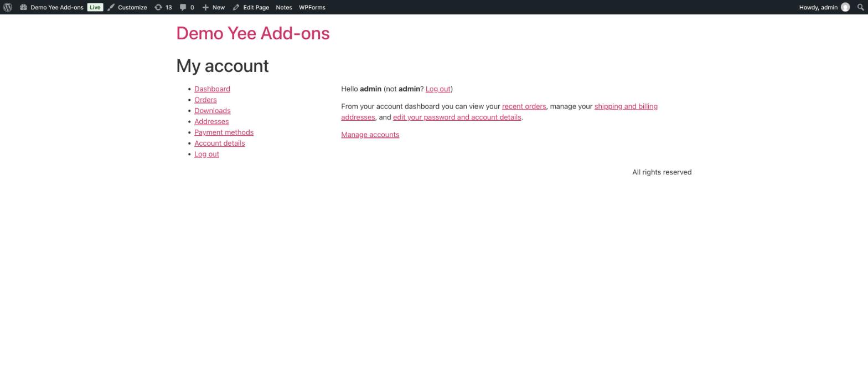The width and height of the screenshot is (868, 380).
Task: Open the comments bubble icon
Action: tap(183, 7)
